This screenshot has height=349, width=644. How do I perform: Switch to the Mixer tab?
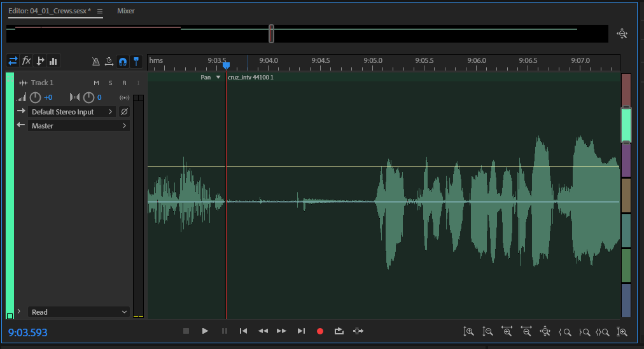[125, 11]
